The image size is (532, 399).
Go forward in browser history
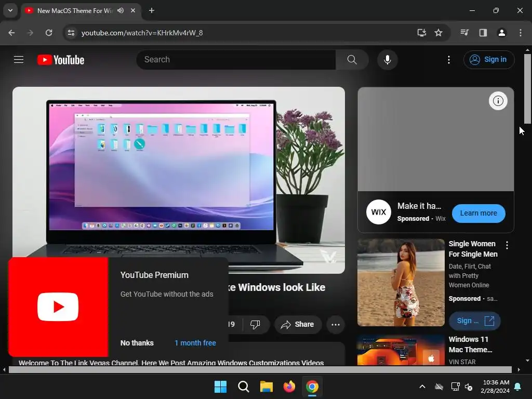pyautogui.click(x=30, y=33)
